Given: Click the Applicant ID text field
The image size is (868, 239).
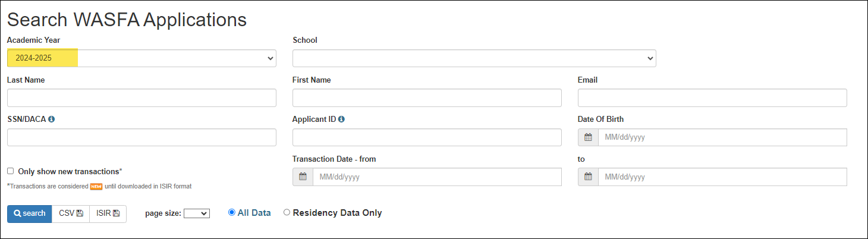Looking at the screenshot, I should 427,137.
